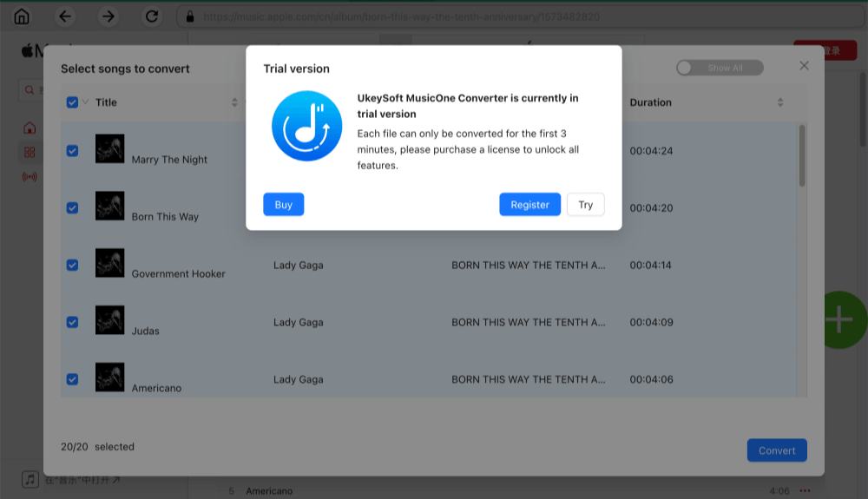Click the green add-to-list plus button
This screenshot has height=499, width=868.
click(x=840, y=319)
